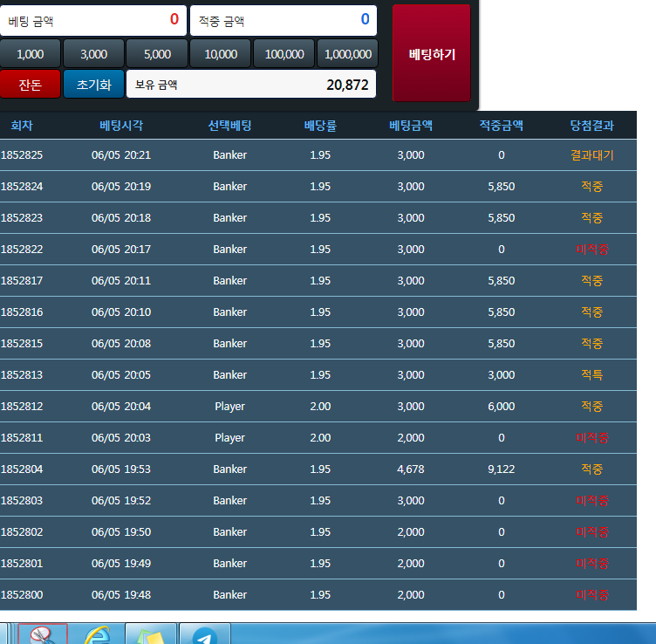
Task: Click Banker in row 1852825
Action: click(x=229, y=154)
